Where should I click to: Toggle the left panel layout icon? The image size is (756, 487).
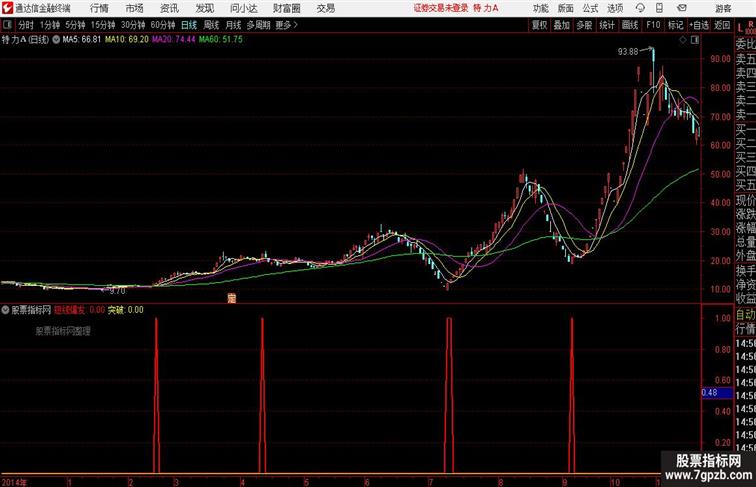7,25
